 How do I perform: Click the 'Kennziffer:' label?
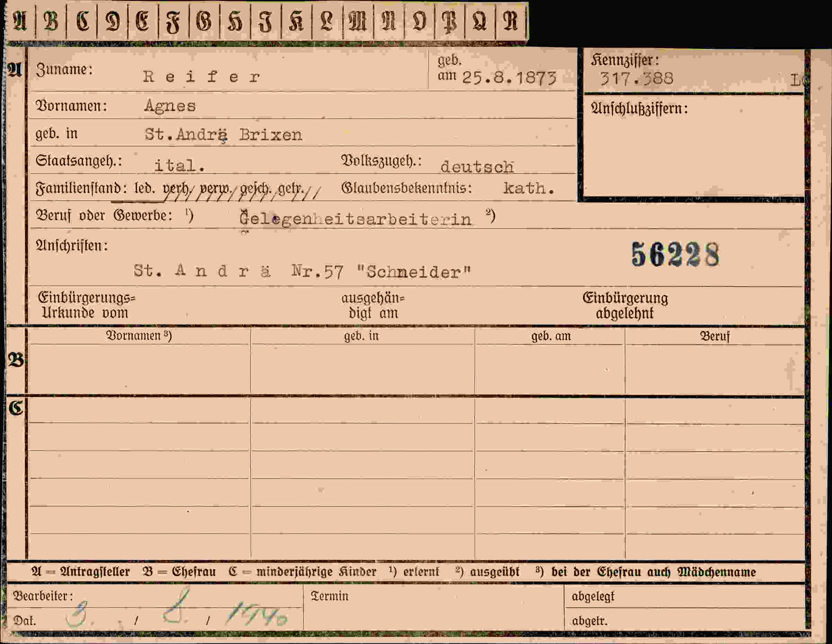pyautogui.click(x=625, y=60)
